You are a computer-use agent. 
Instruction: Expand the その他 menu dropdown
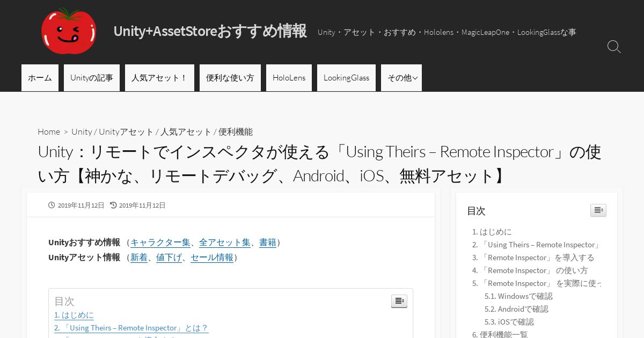point(401,78)
